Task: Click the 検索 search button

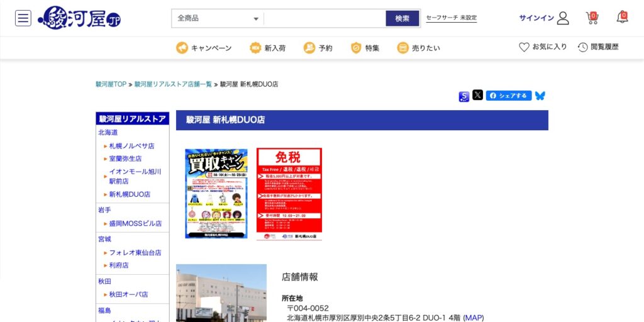Action: point(402,18)
